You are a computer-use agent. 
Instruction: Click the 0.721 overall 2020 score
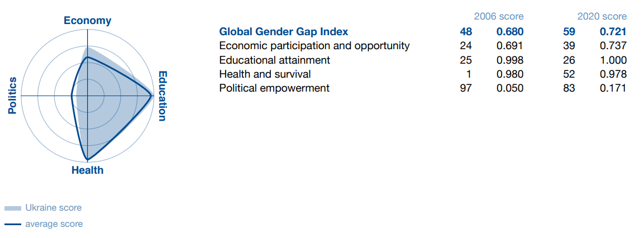coord(613,32)
